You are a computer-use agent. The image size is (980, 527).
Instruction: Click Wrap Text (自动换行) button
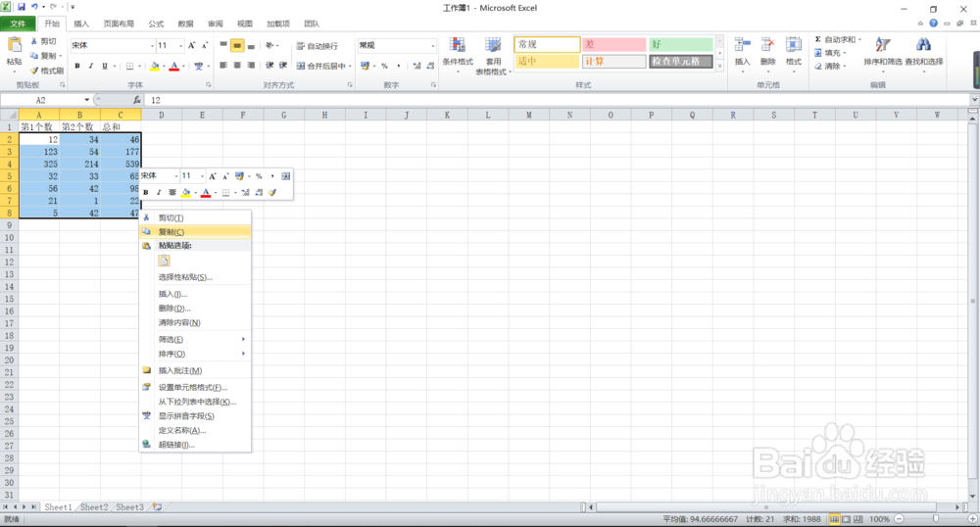317,46
